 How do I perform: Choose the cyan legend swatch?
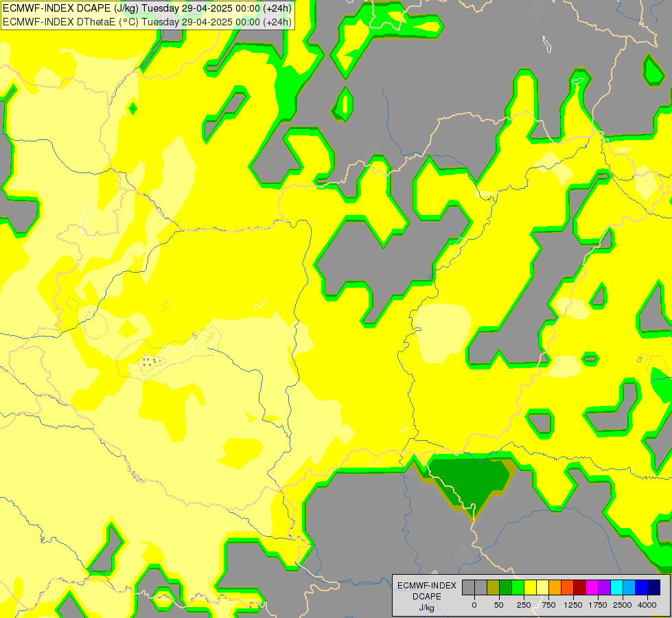[616, 587]
